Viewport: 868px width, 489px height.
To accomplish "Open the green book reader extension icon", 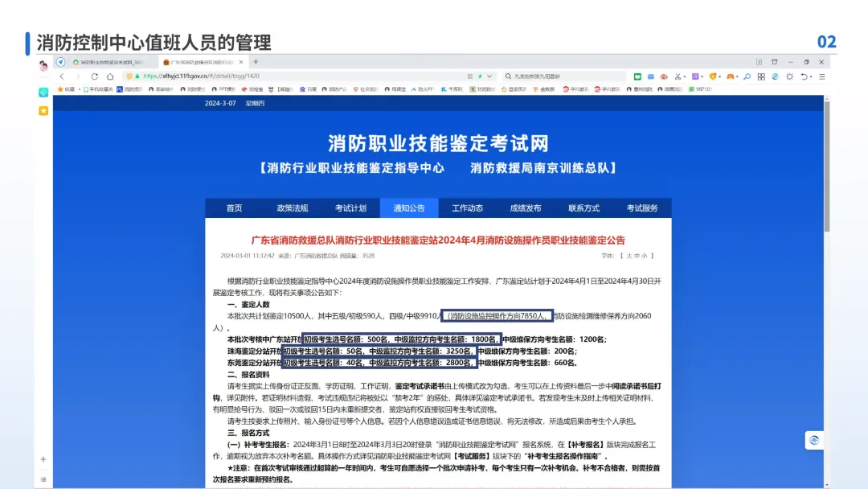I will click(637, 76).
